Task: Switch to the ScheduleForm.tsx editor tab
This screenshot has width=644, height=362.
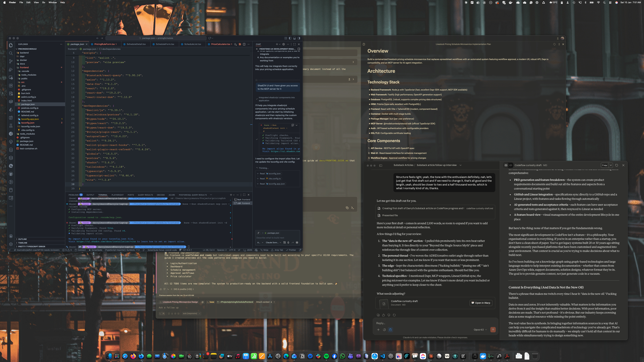Action: click(165, 44)
